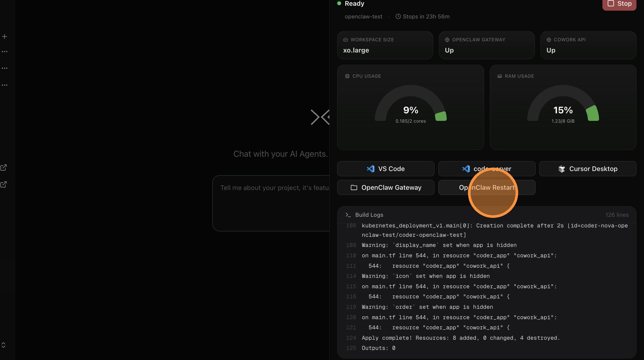Click the globe icon beside OpenClaw Gateway label

tap(447, 40)
